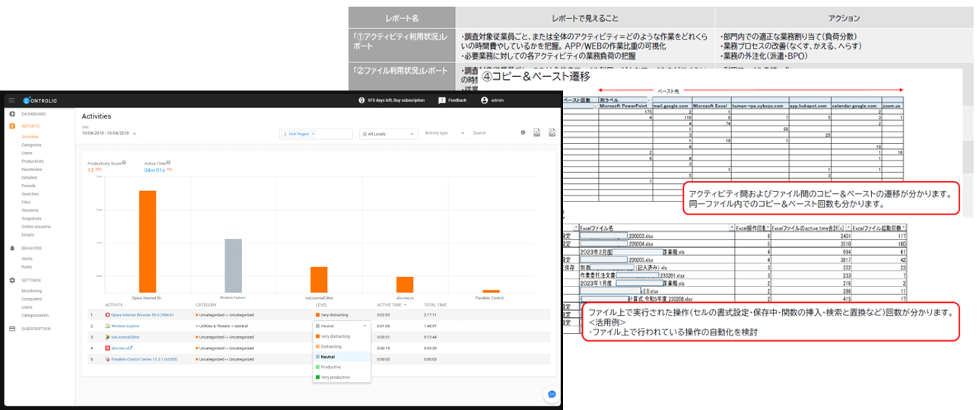Click the Activity column header

coord(114,304)
